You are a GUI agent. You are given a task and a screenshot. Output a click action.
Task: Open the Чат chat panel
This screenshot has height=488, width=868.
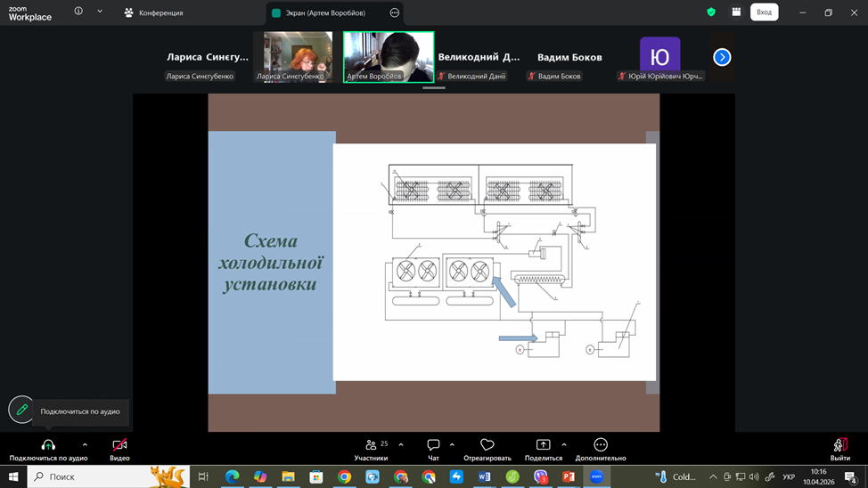click(433, 445)
